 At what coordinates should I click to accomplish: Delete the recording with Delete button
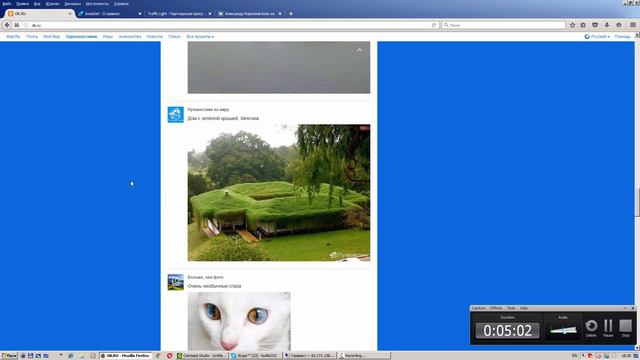coord(591,328)
